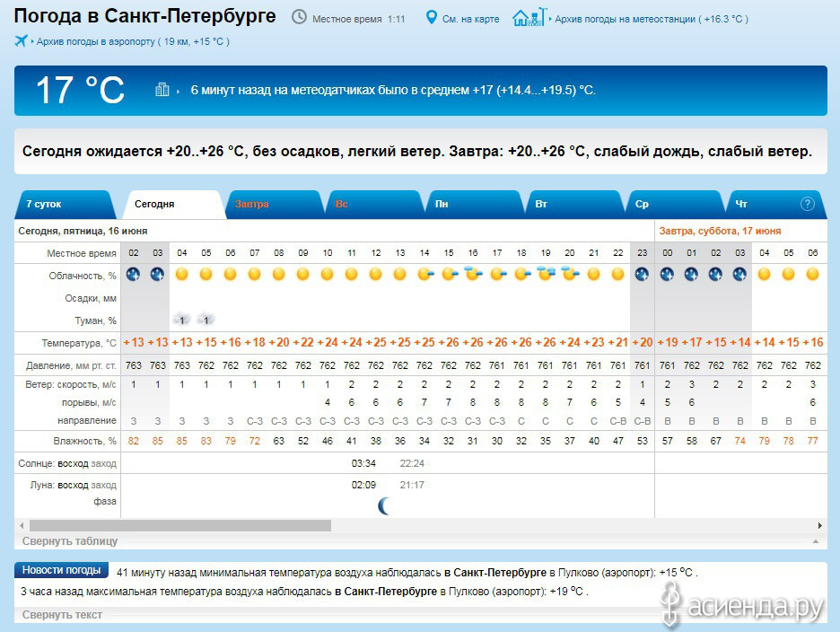Click the humidity value 82
The image size is (840, 632).
(133, 441)
